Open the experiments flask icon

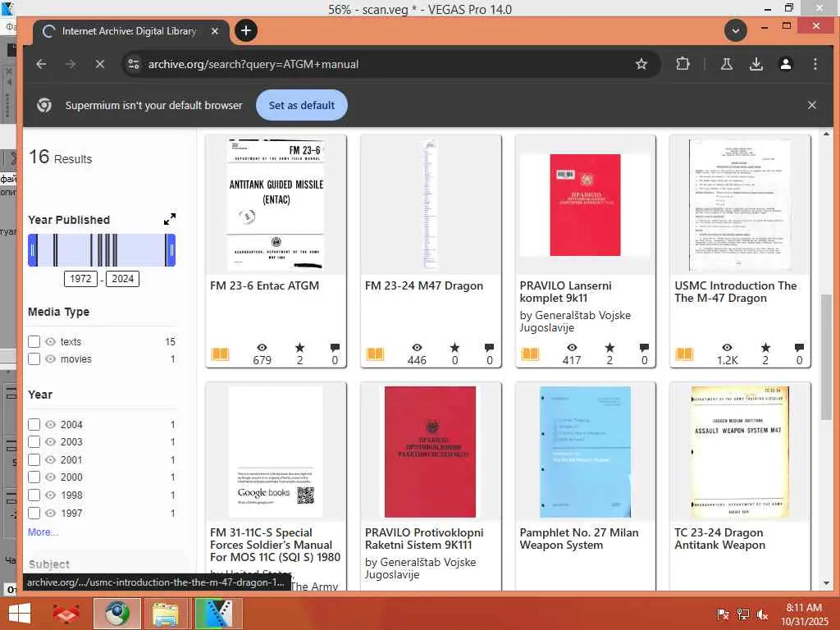click(x=727, y=64)
